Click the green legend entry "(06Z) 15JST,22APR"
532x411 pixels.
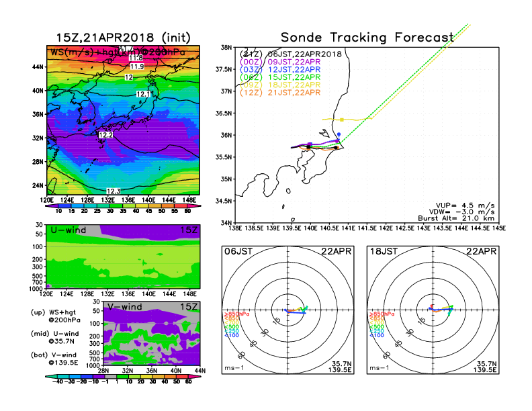[x=280, y=77]
